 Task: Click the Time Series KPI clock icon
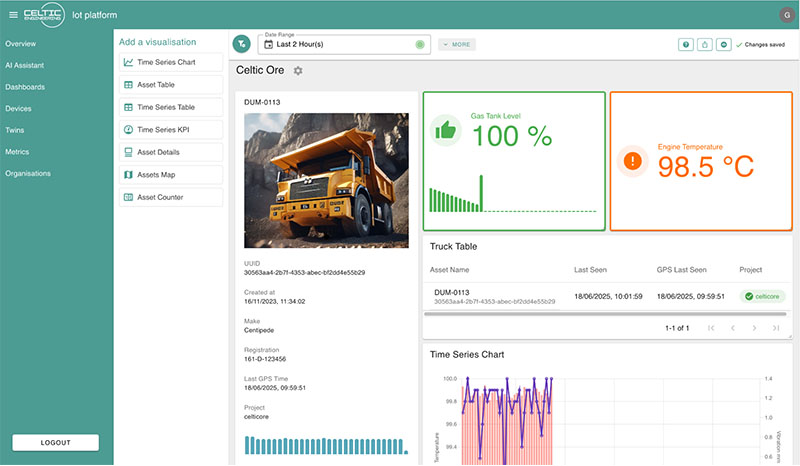pos(128,130)
